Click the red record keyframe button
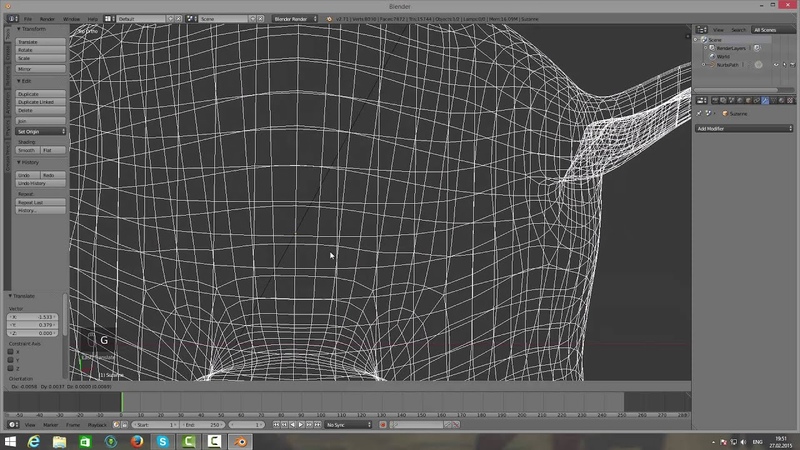Viewport: 800px width, 450px height. (x=383, y=425)
